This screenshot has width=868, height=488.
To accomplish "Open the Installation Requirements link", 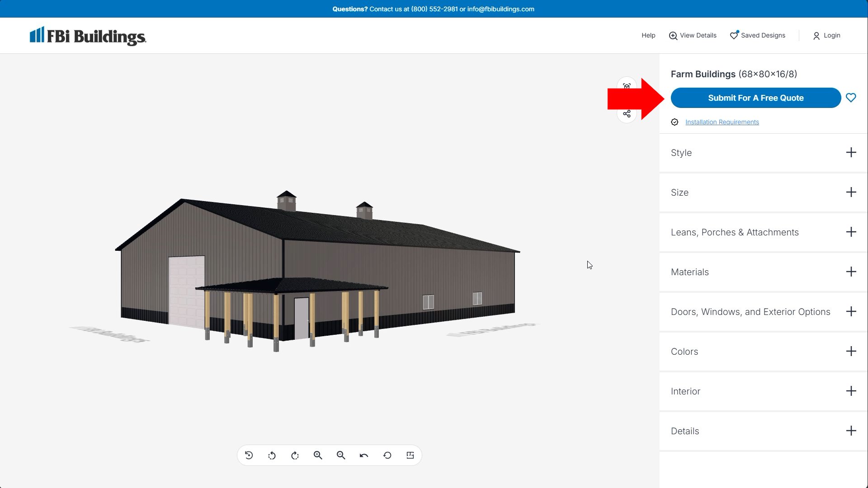I will pos(722,122).
